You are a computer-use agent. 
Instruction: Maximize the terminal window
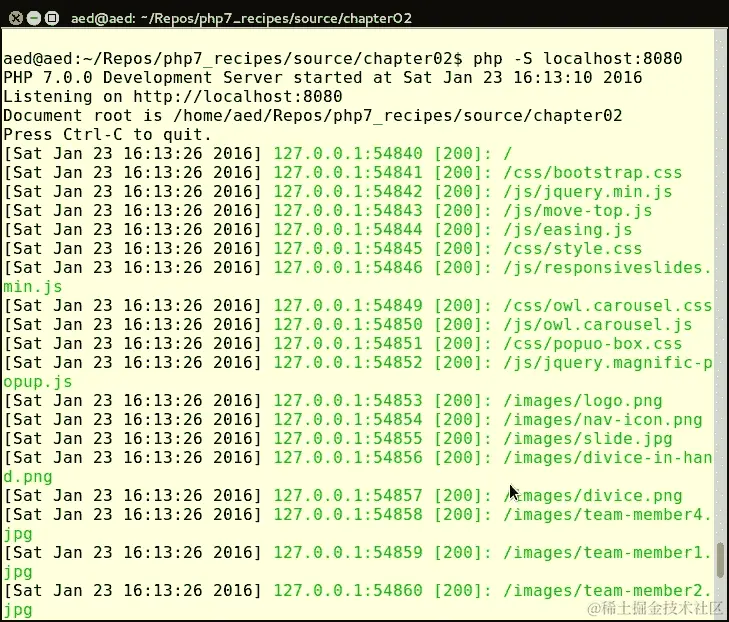coord(52,18)
